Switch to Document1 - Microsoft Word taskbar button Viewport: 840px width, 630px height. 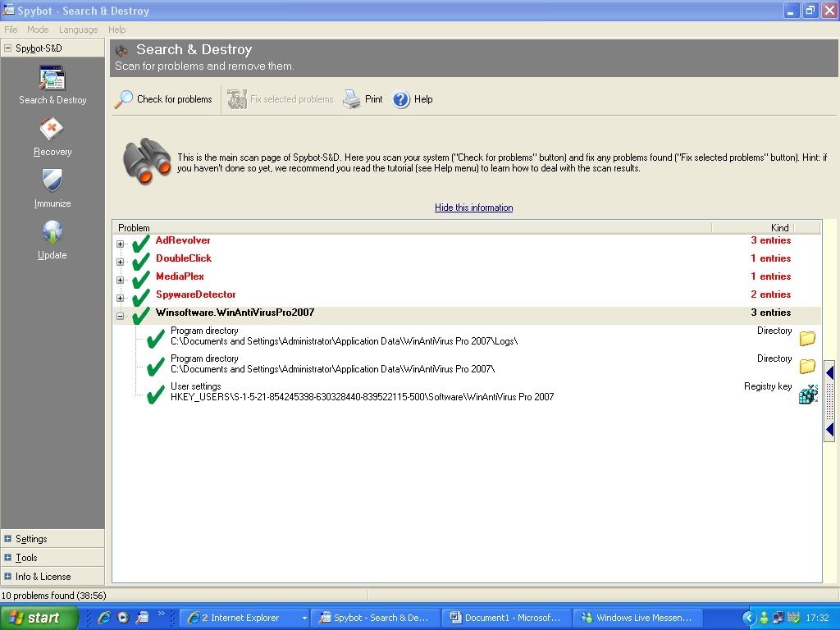(x=507, y=618)
